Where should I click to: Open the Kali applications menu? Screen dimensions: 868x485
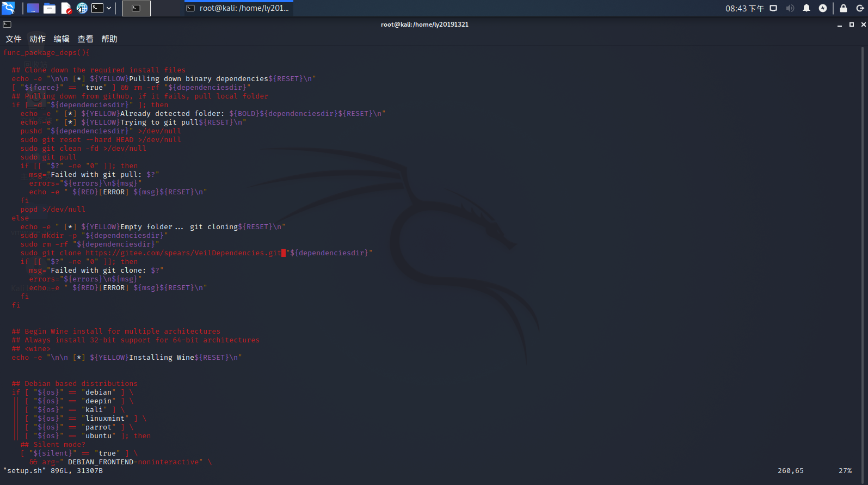coord(8,8)
